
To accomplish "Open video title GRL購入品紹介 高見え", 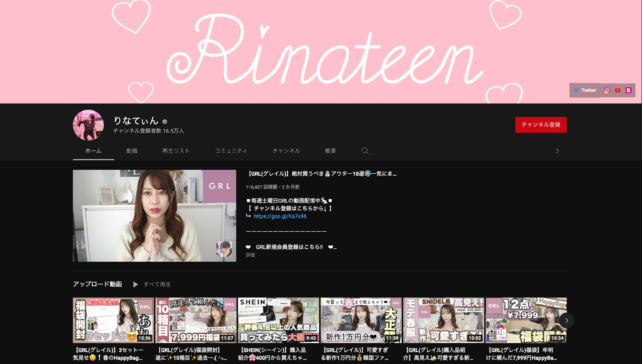I will pos(439,354).
